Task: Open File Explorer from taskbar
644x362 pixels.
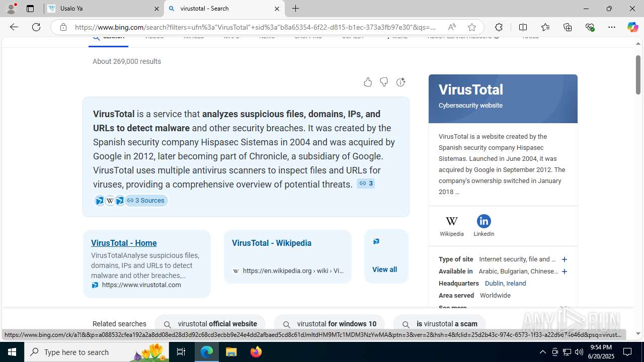Action: (x=231, y=352)
